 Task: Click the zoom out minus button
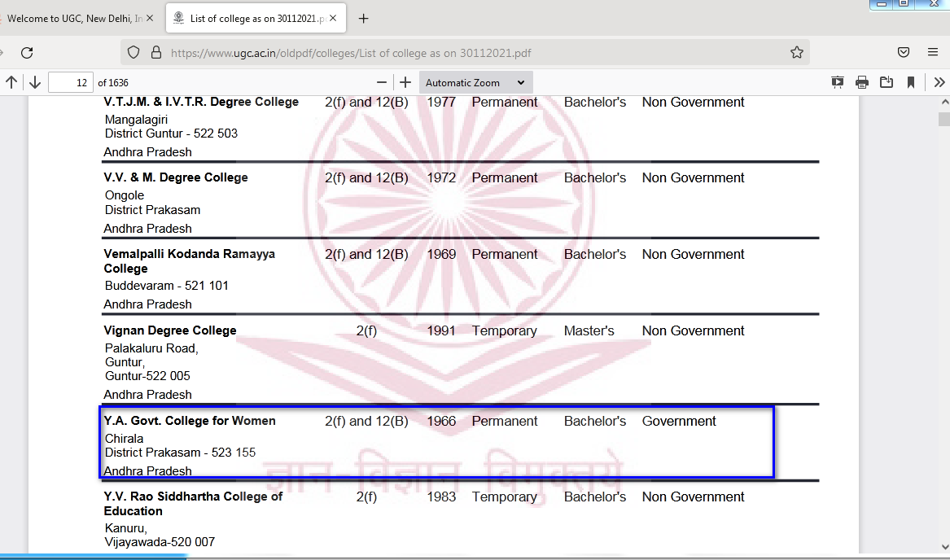tap(382, 82)
